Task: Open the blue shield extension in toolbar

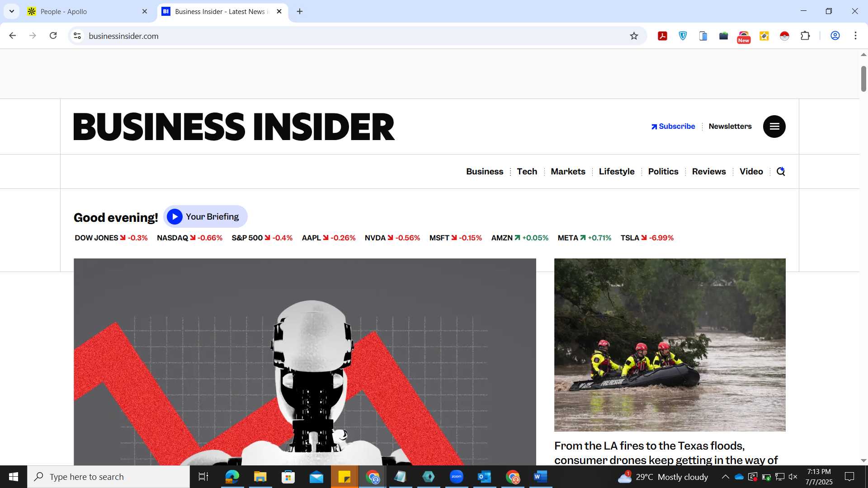Action: click(683, 36)
